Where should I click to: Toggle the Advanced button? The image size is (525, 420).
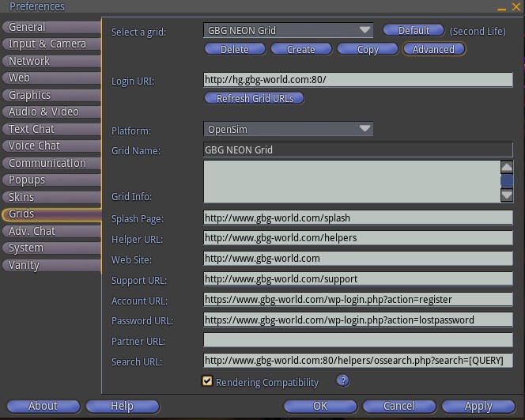point(433,49)
